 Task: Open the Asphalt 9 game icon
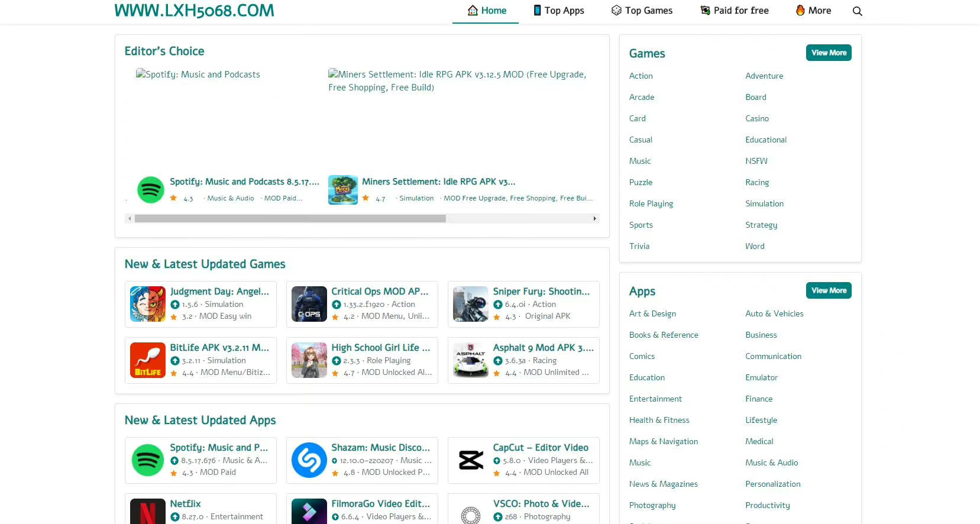point(471,360)
